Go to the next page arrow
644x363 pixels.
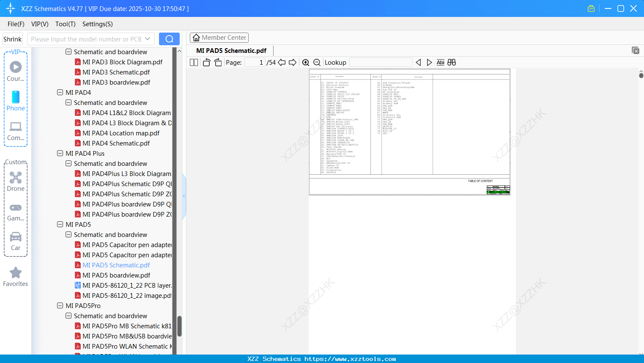(x=293, y=63)
